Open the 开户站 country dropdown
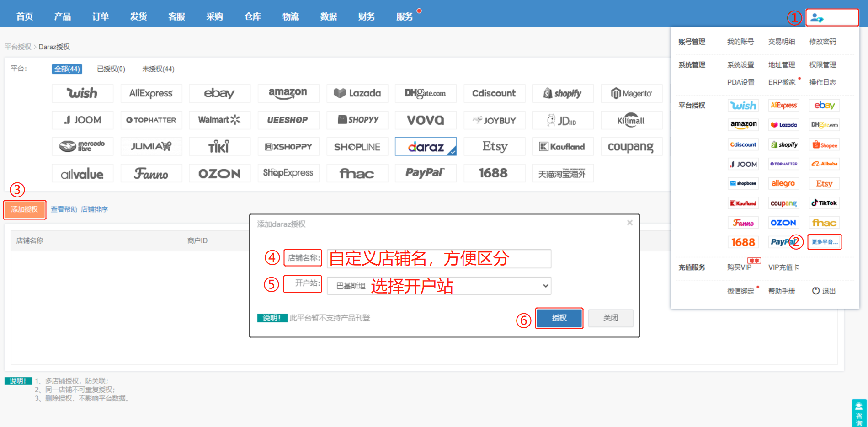This screenshot has height=427, width=868. [439, 286]
